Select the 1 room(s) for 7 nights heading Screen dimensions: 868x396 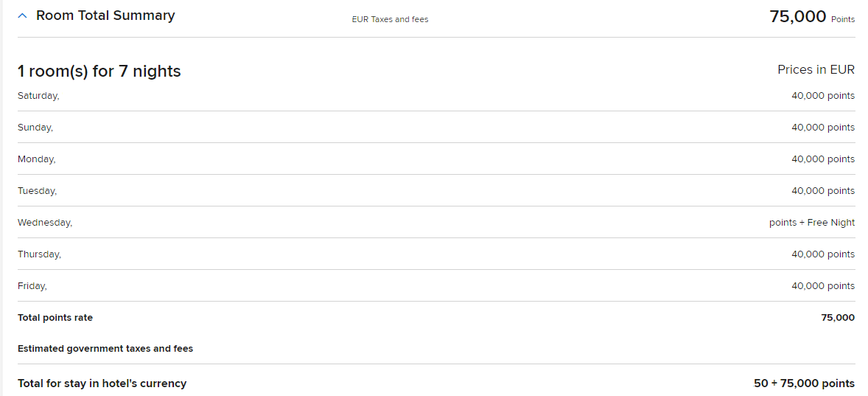[x=99, y=72]
